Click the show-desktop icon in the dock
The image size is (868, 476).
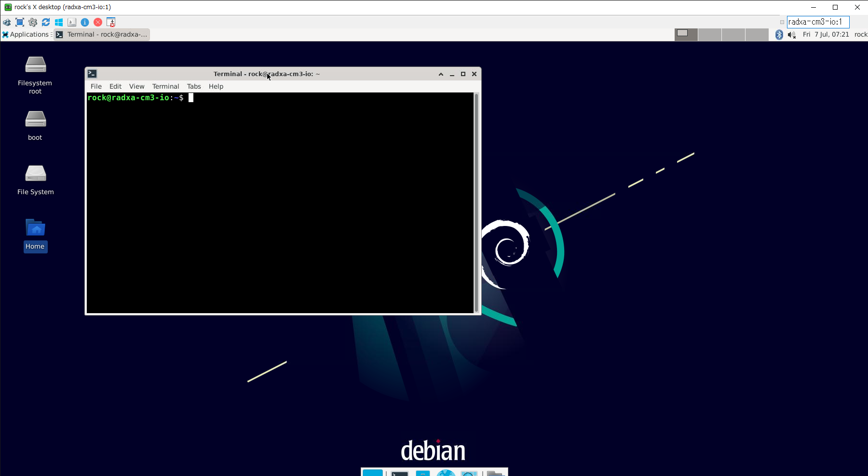click(372, 473)
